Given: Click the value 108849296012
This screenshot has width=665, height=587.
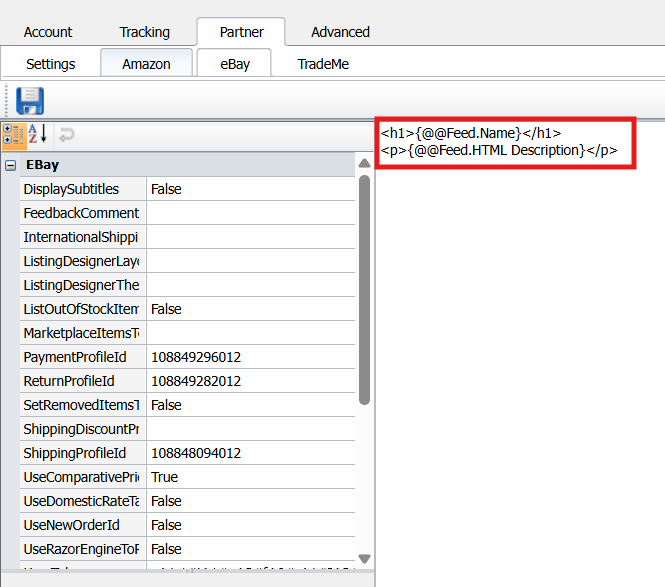Looking at the screenshot, I should click(196, 357).
